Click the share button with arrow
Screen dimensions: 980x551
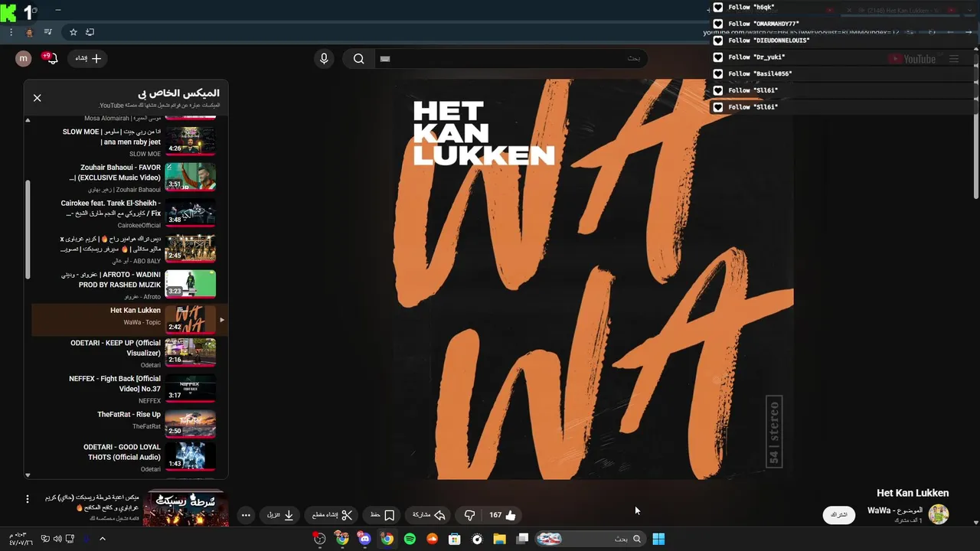tap(429, 515)
